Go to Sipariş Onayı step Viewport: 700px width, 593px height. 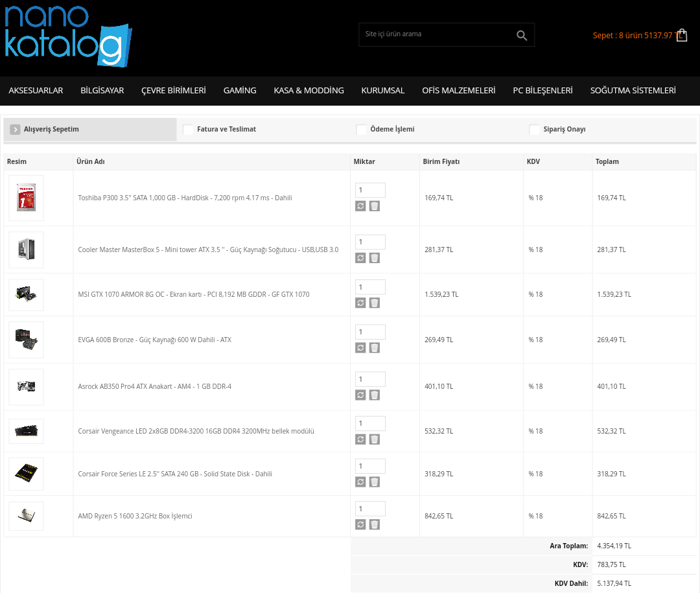[565, 129]
